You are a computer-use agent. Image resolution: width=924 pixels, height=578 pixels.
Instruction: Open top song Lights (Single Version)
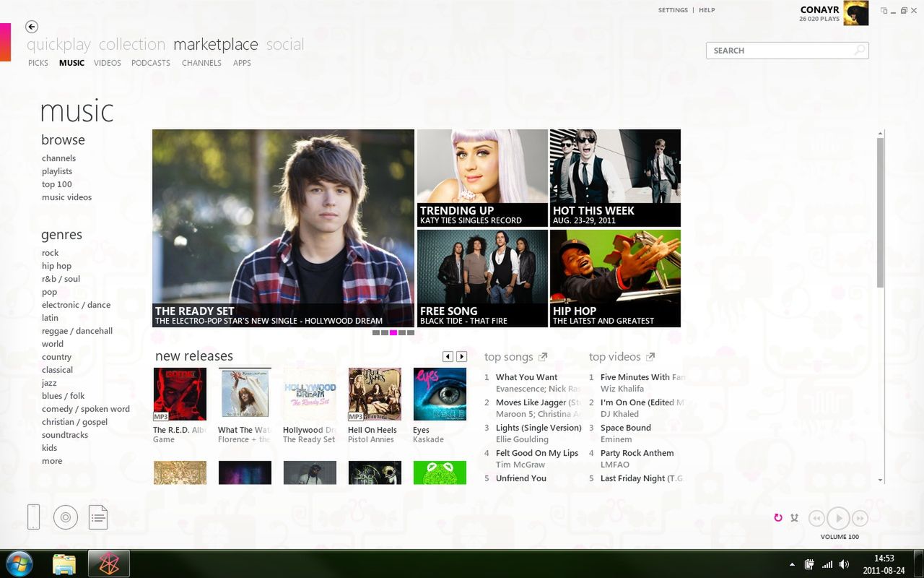pyautogui.click(x=539, y=428)
